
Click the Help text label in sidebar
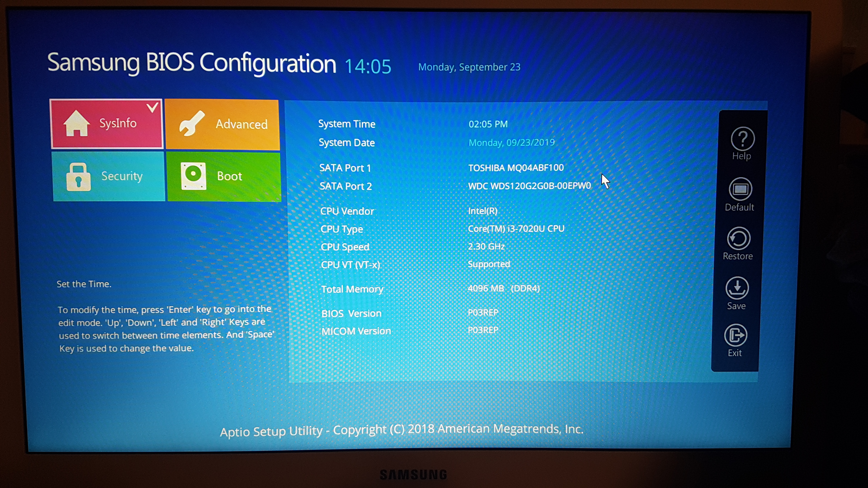[x=742, y=156]
